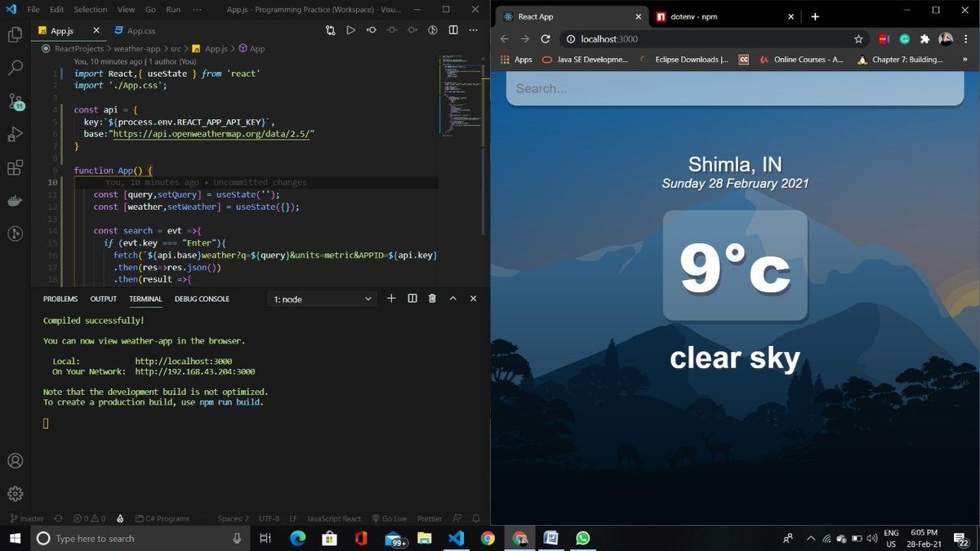
Task: Switch git branch from master
Action: click(x=26, y=518)
